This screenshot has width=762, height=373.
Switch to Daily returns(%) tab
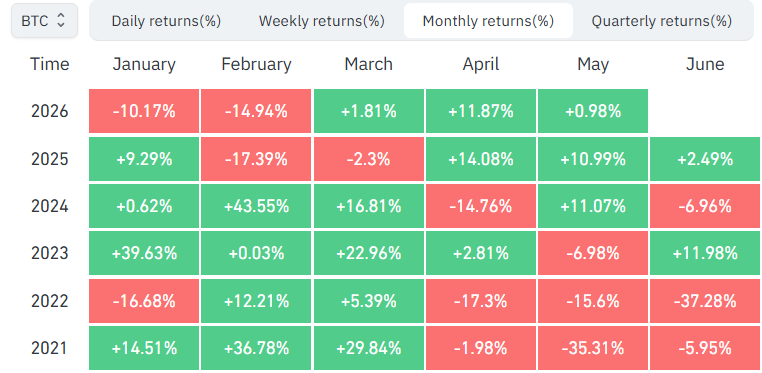coord(166,21)
